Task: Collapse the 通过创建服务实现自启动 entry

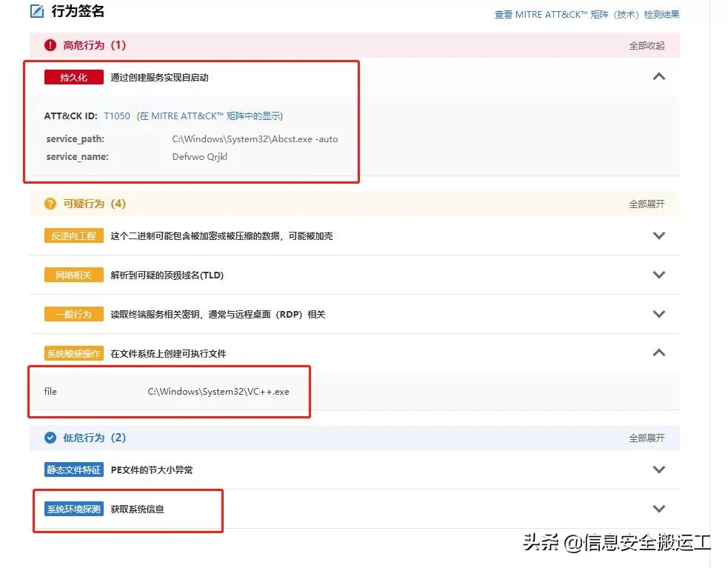Action: [659, 76]
